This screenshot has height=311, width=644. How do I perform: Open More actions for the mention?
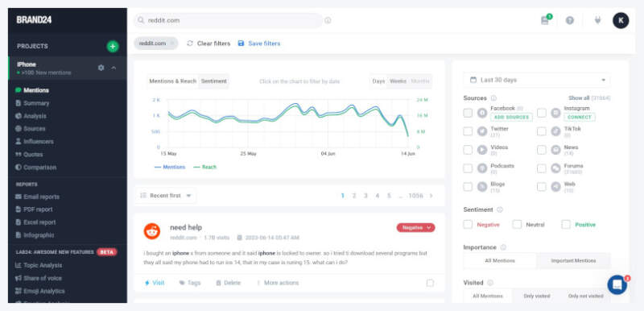(x=277, y=283)
